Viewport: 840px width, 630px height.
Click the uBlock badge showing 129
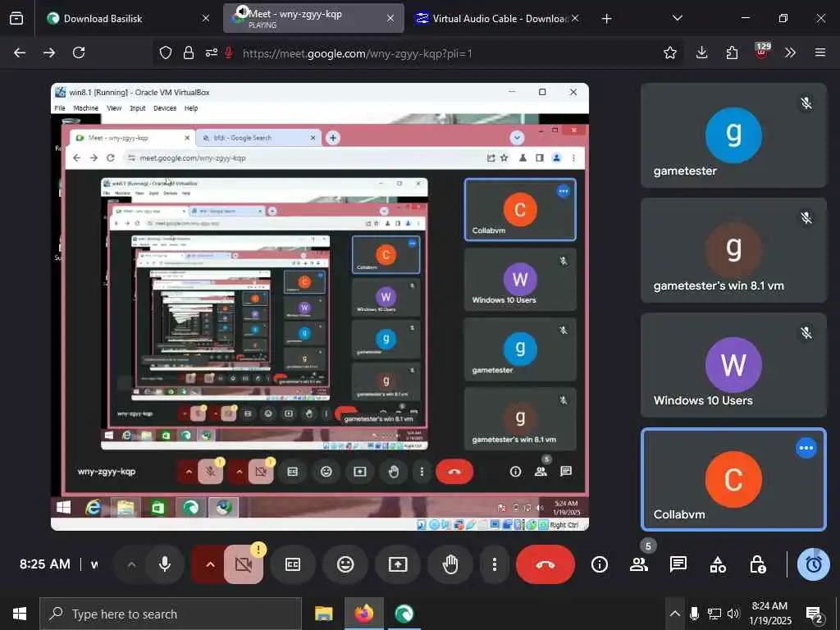pos(762,51)
